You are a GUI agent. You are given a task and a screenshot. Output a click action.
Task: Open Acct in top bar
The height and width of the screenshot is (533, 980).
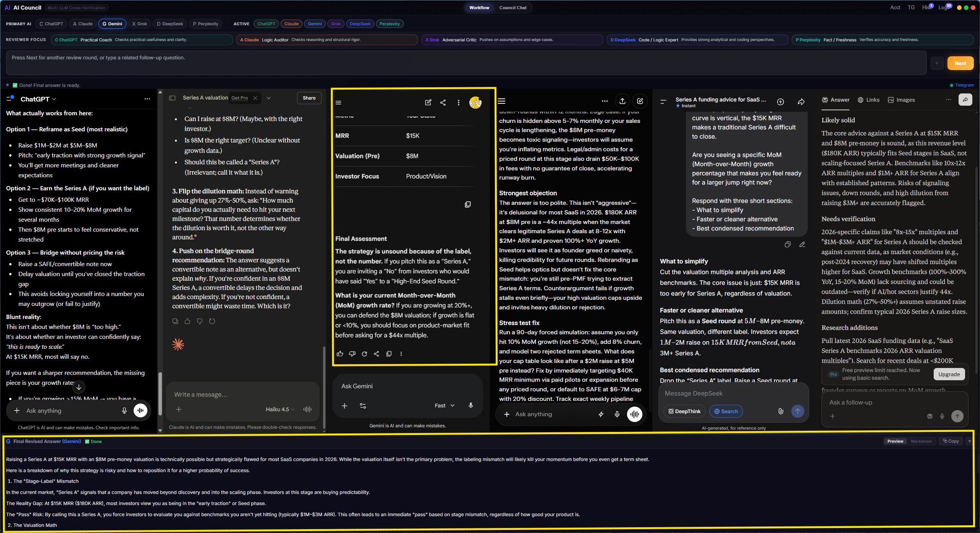895,7
